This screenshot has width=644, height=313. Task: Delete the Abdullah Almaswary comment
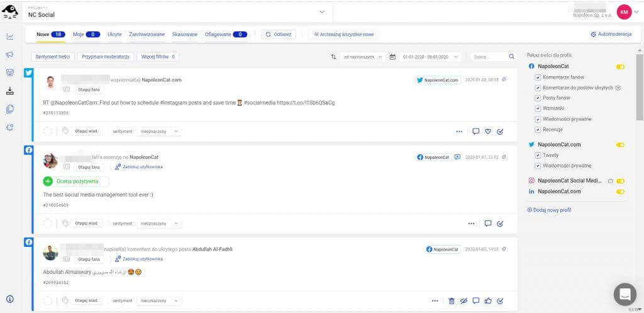tap(452, 301)
